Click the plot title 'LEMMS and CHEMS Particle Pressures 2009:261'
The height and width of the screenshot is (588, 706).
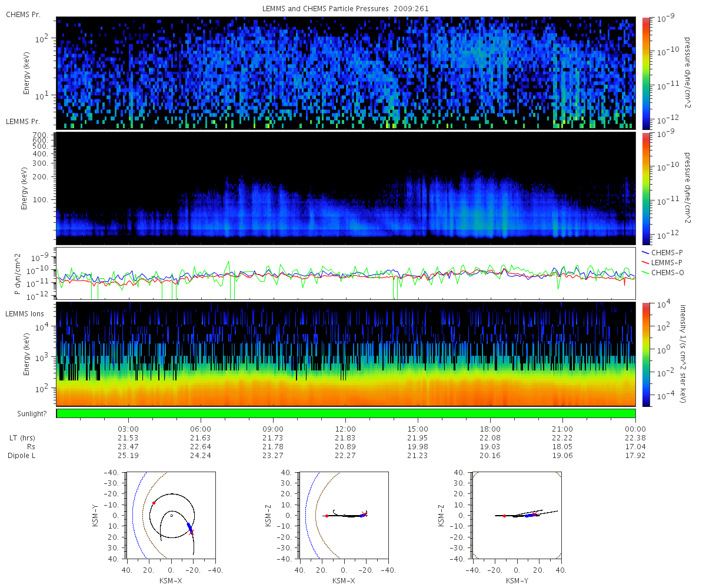(347, 9)
